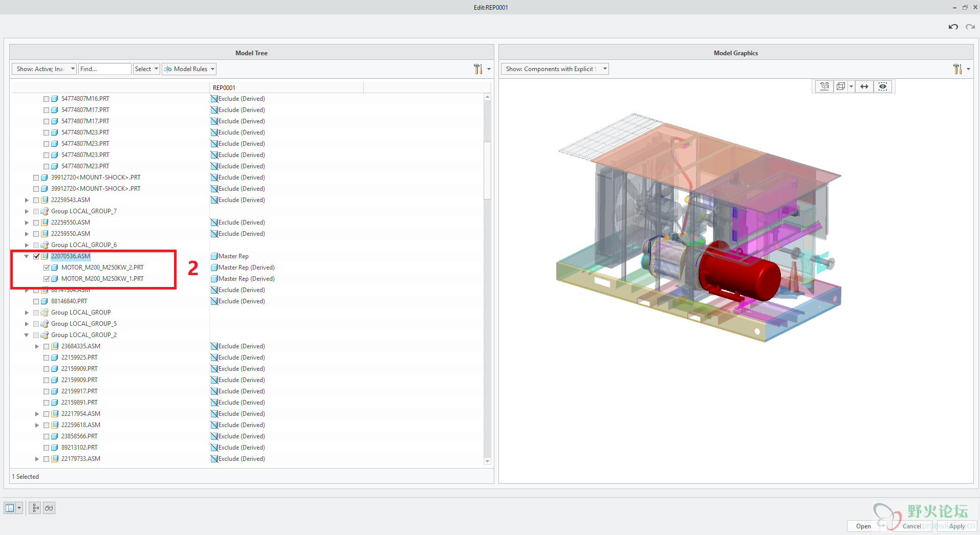Click part icon of MOTOR_M200_M250KW_2.PRT
This screenshot has width=980, height=535.
[55, 267]
